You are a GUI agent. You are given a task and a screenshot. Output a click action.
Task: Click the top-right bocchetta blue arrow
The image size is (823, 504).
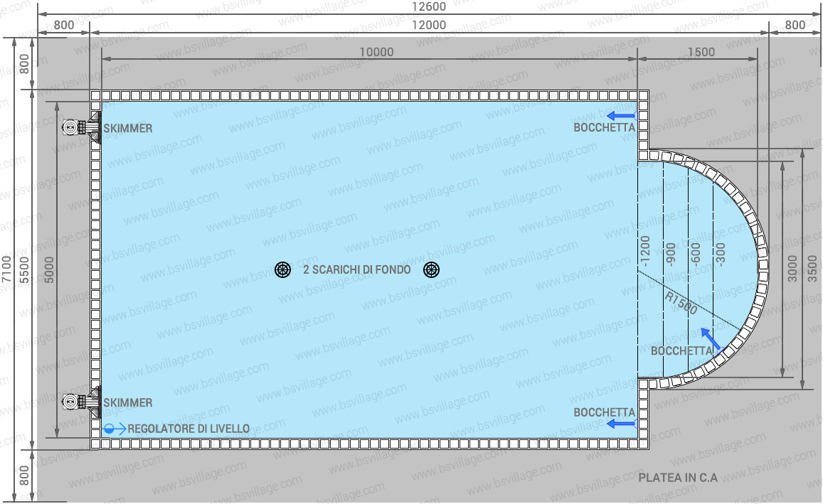[x=621, y=116]
